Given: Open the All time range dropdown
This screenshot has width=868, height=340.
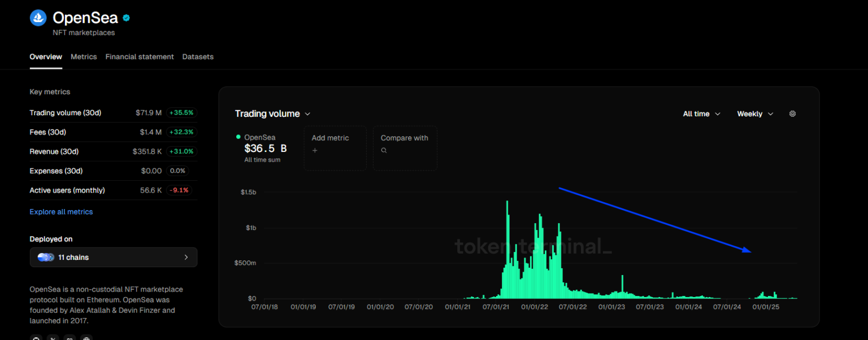Looking at the screenshot, I should tap(701, 114).
